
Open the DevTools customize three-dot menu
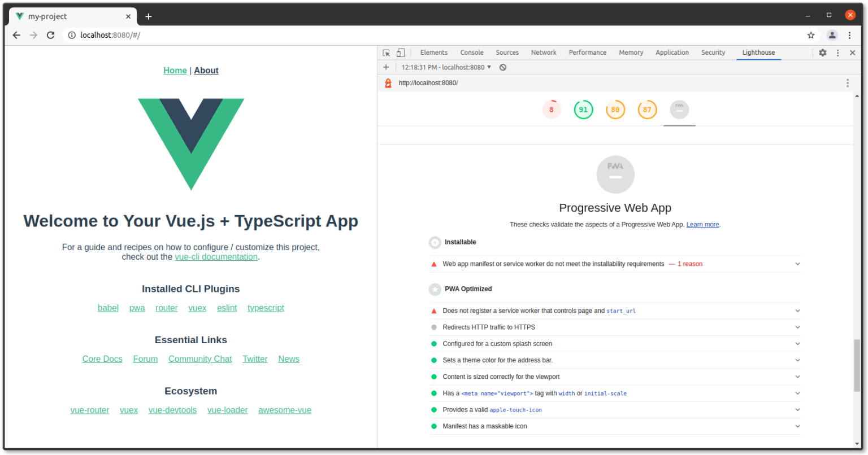coord(838,52)
